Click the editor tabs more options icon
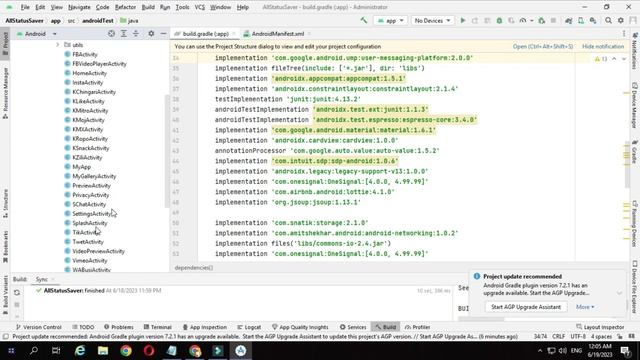 click(x=624, y=33)
